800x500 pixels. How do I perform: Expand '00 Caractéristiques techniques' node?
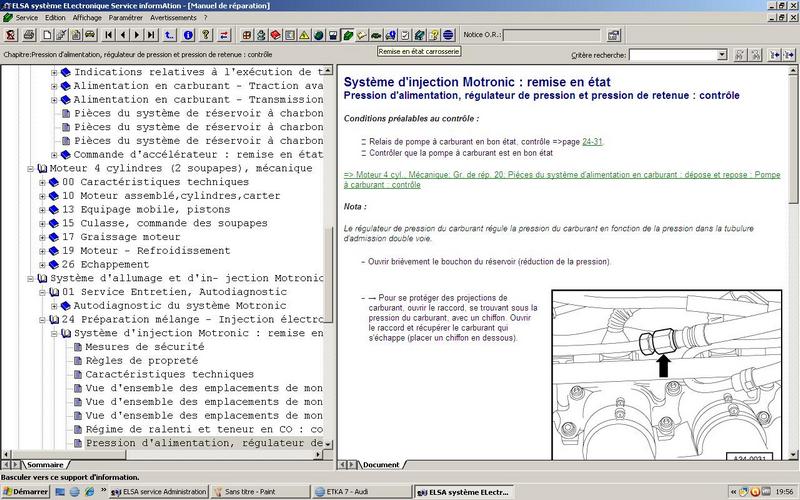click(42, 182)
